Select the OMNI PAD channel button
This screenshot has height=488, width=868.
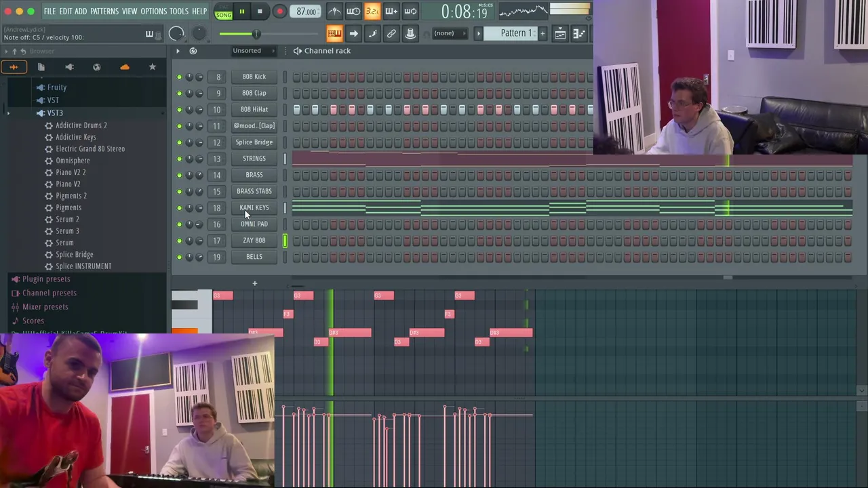click(254, 224)
